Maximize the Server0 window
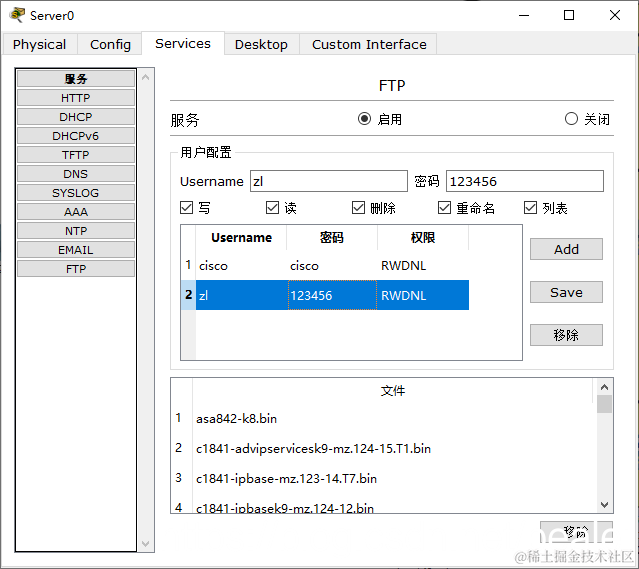The image size is (639, 569). (569, 15)
